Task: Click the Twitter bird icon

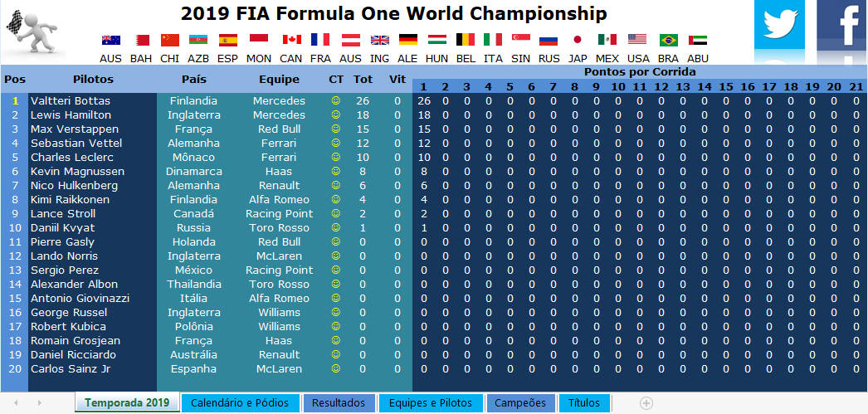Action: 779,26
